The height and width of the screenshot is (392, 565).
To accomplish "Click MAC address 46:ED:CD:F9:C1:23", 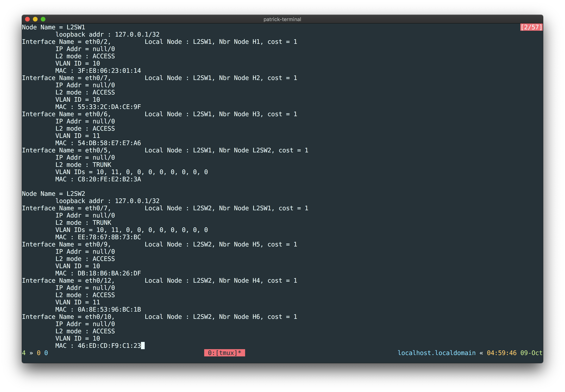I will coord(109,346).
